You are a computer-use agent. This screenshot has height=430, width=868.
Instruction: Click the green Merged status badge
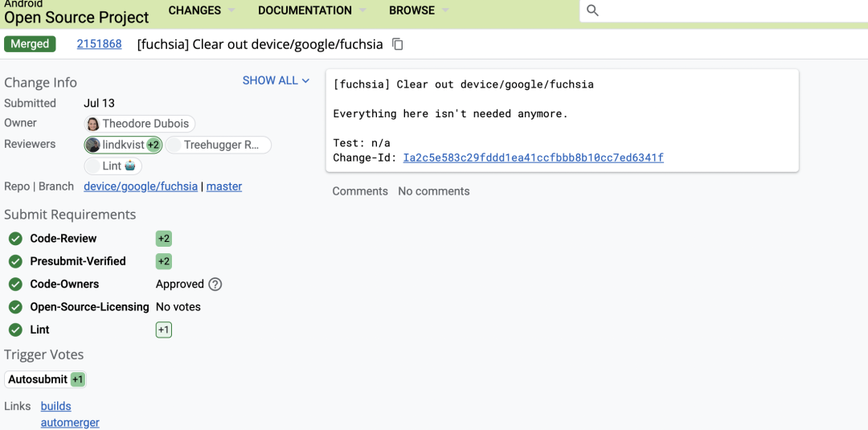[30, 44]
